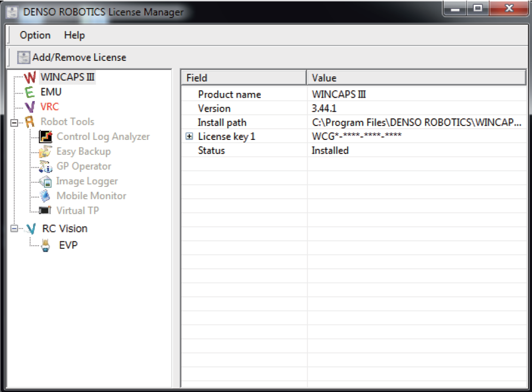The height and width of the screenshot is (392, 532).
Task: Click the Robot Tools orange R icon
Action: [30, 122]
